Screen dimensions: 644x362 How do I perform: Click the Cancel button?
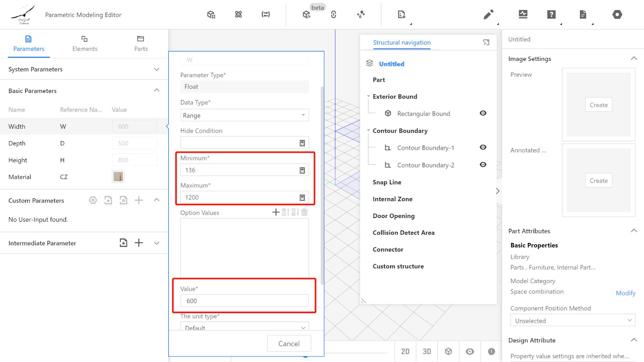click(289, 343)
